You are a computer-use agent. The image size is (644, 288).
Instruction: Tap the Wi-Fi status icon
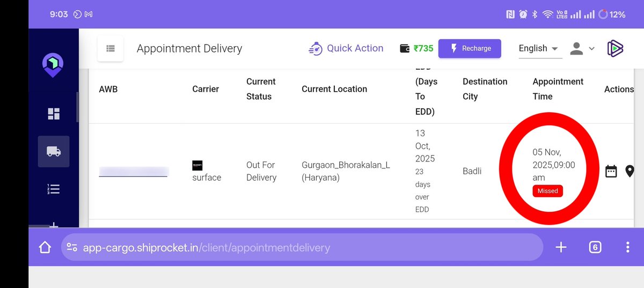pyautogui.click(x=548, y=14)
